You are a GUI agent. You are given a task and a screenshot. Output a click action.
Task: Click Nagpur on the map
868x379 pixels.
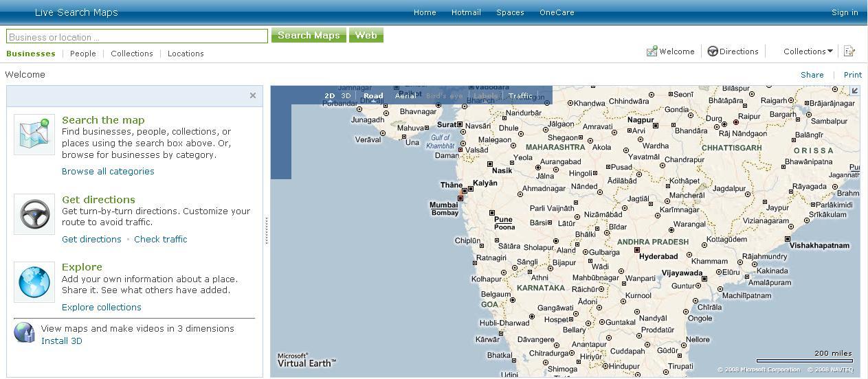click(x=641, y=120)
